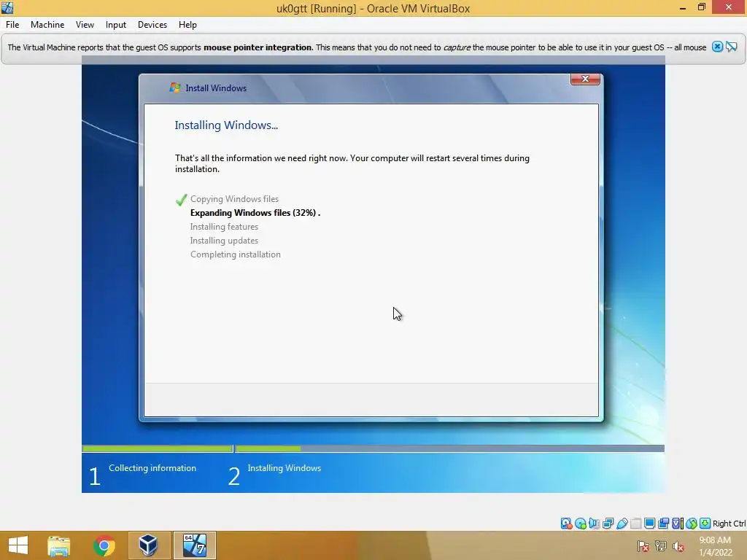
Task: Click the network tray icon
Action: pyautogui.click(x=661, y=546)
